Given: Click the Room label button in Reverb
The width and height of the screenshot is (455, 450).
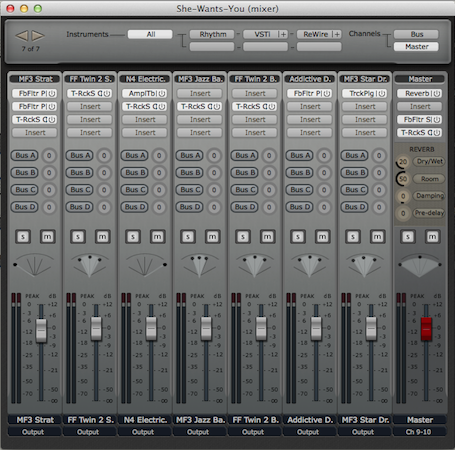Looking at the screenshot, I should pos(429,179).
